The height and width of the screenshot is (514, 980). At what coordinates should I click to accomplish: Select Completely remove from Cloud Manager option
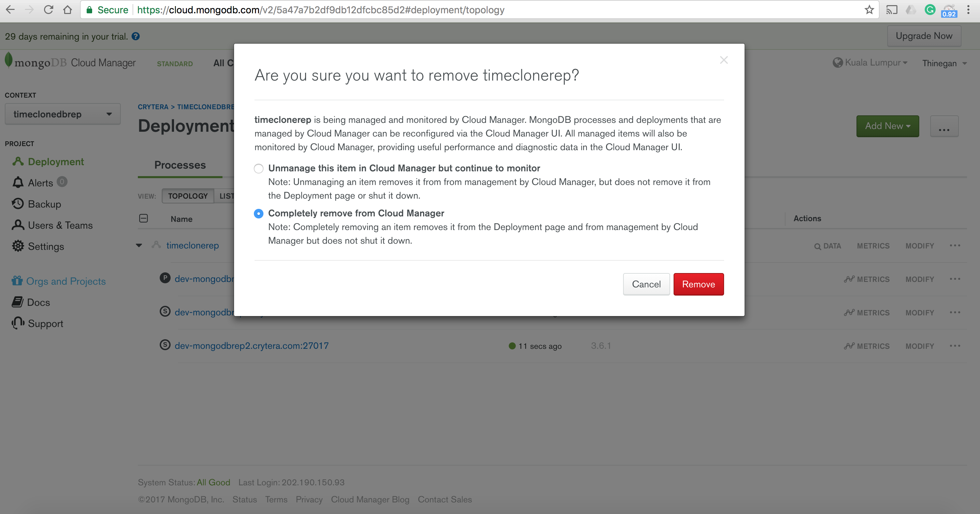pos(259,214)
